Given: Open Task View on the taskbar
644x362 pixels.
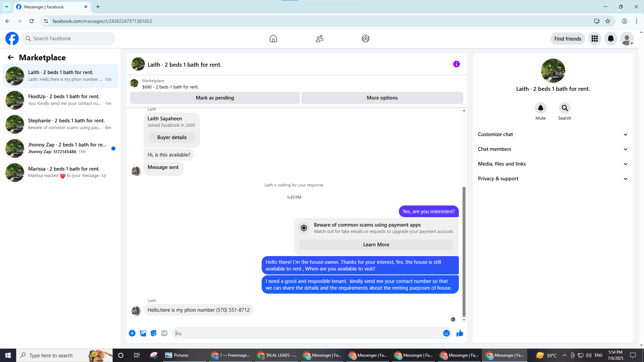Looking at the screenshot, I should point(137,355).
